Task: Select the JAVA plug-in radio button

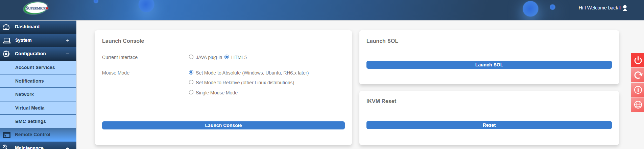Action: tap(191, 57)
